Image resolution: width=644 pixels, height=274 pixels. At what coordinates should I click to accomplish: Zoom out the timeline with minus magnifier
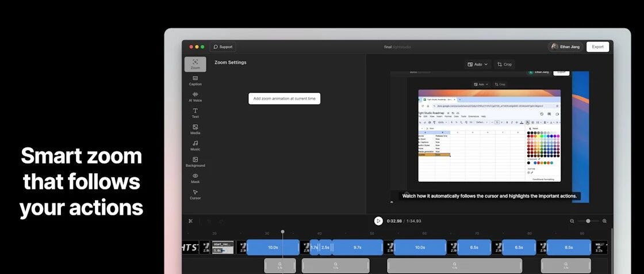tap(572, 221)
